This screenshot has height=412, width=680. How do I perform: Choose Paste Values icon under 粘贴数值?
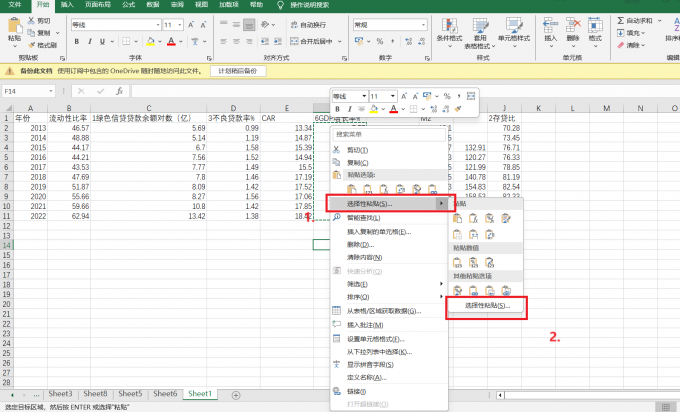457,262
